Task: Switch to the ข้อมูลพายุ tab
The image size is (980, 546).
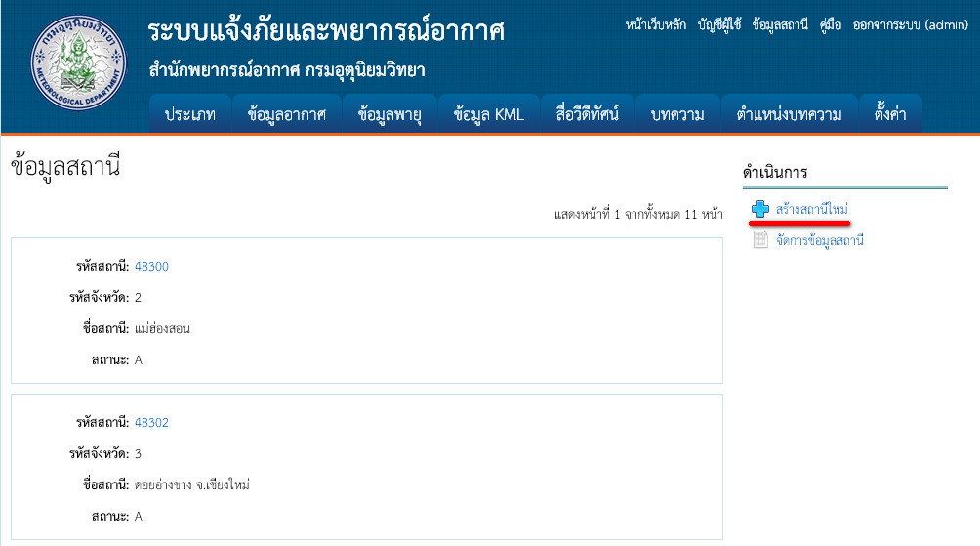Action: click(x=389, y=114)
